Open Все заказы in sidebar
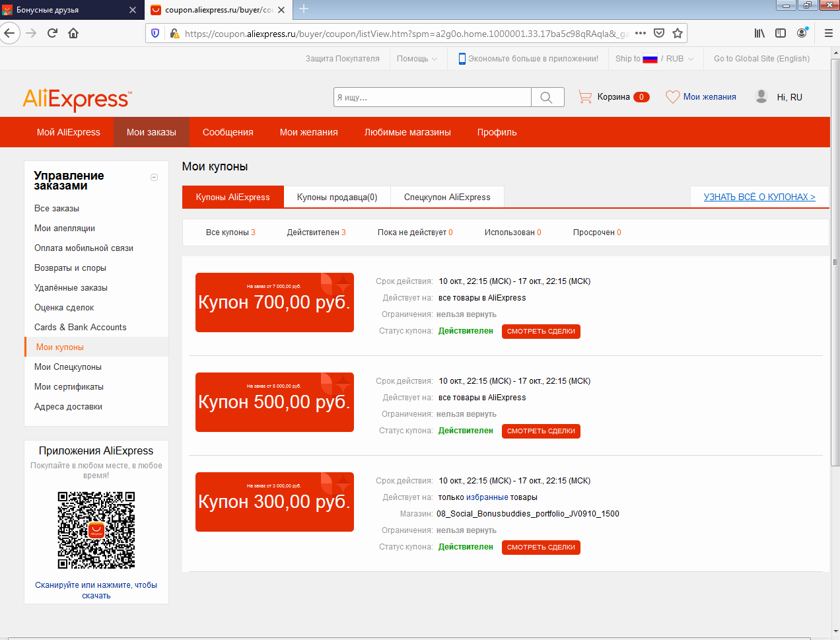 [x=57, y=209]
